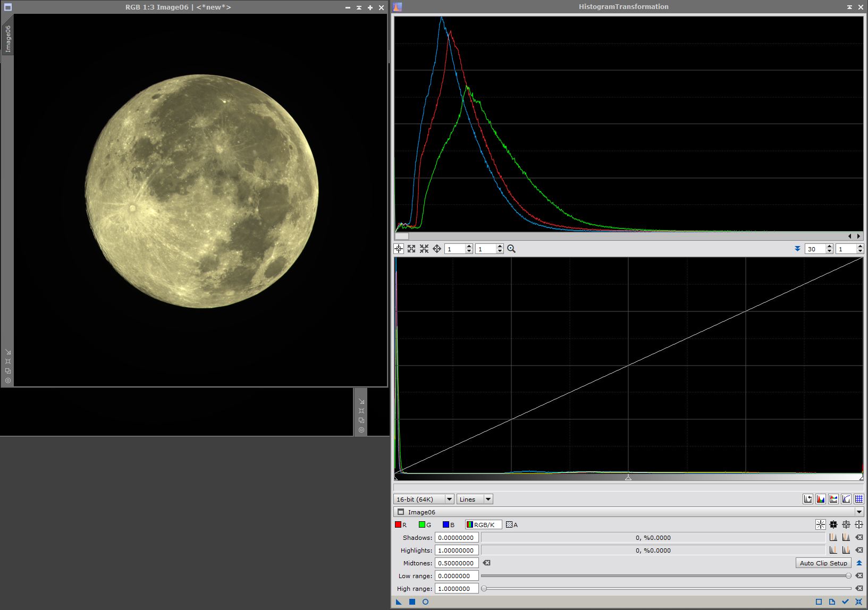Select the A alpha channel

[512, 524]
